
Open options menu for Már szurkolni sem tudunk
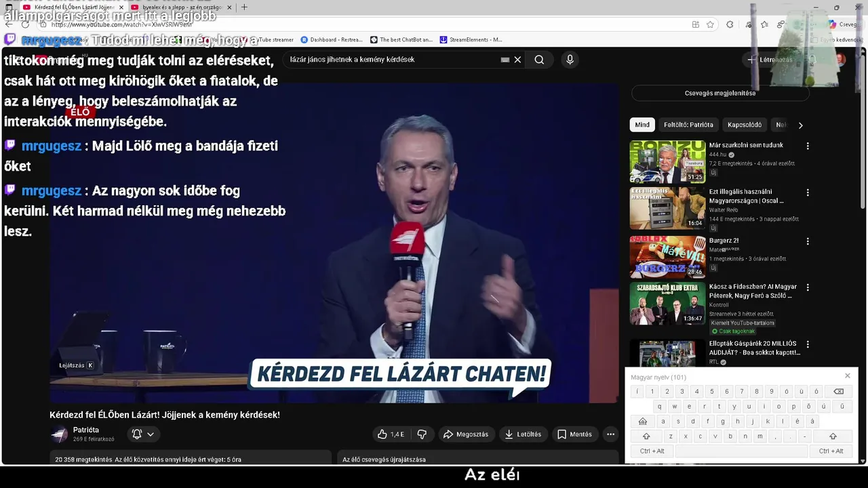pos(807,146)
